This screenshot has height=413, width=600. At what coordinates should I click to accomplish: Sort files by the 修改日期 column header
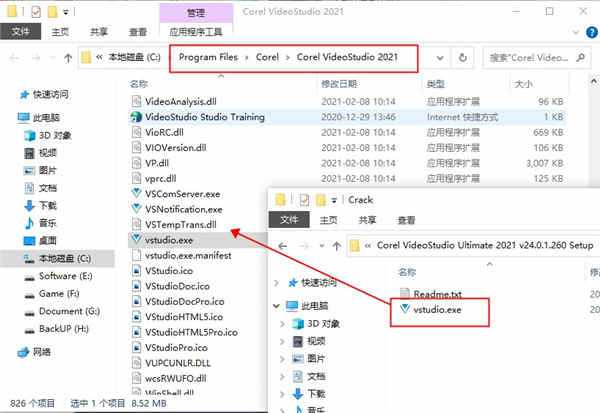(339, 84)
